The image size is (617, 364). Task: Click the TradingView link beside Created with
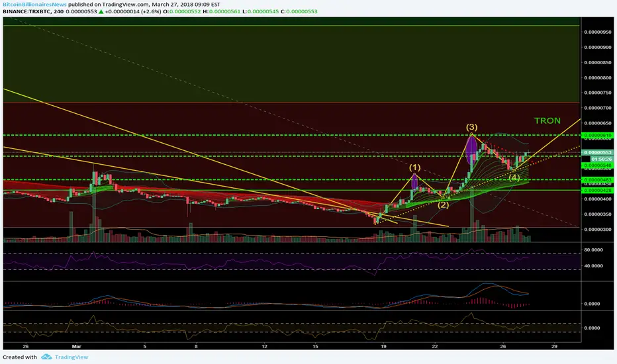71,357
